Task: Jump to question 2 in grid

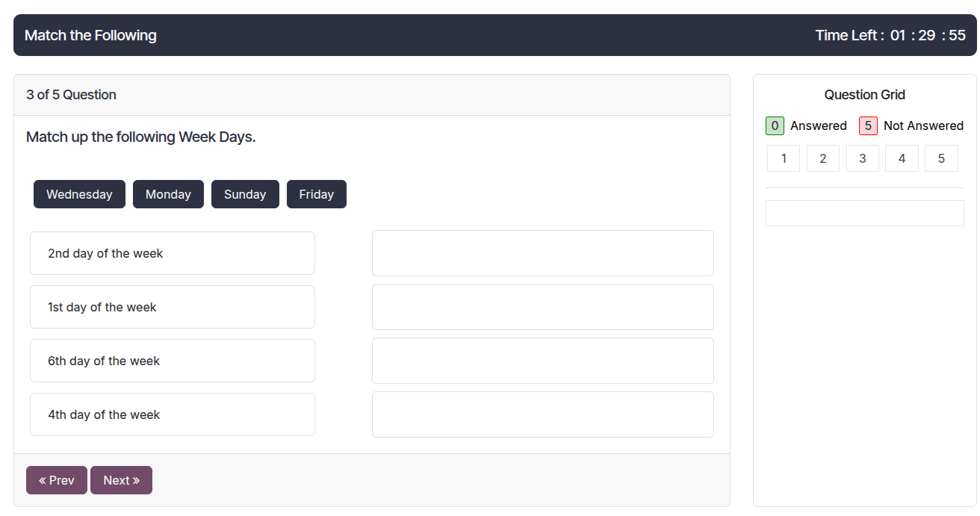Action: point(822,158)
